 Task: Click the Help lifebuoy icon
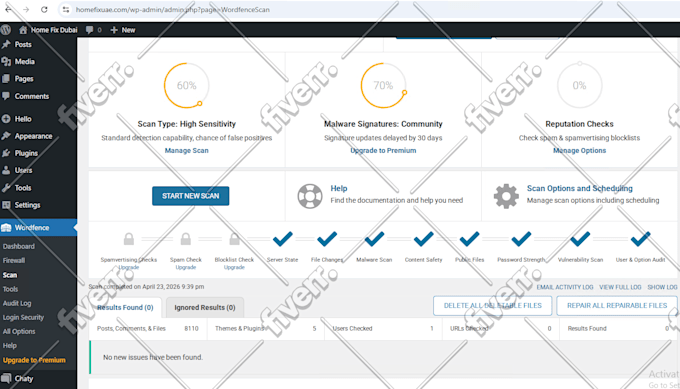click(310, 196)
